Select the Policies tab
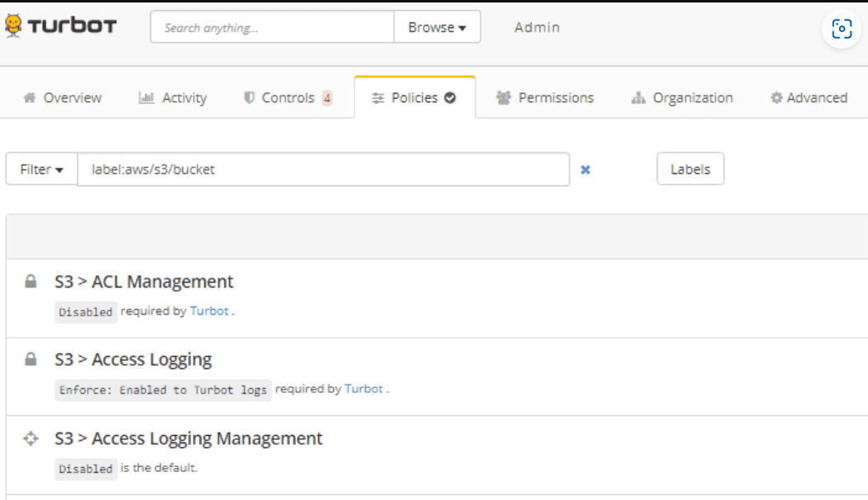The width and height of the screenshot is (868, 500). click(415, 97)
